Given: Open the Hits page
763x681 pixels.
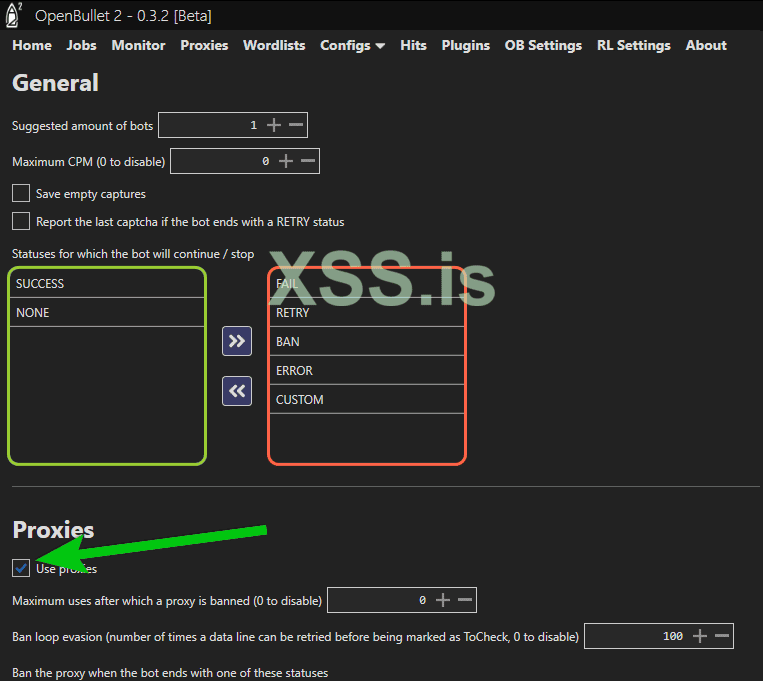Looking at the screenshot, I should pos(413,45).
